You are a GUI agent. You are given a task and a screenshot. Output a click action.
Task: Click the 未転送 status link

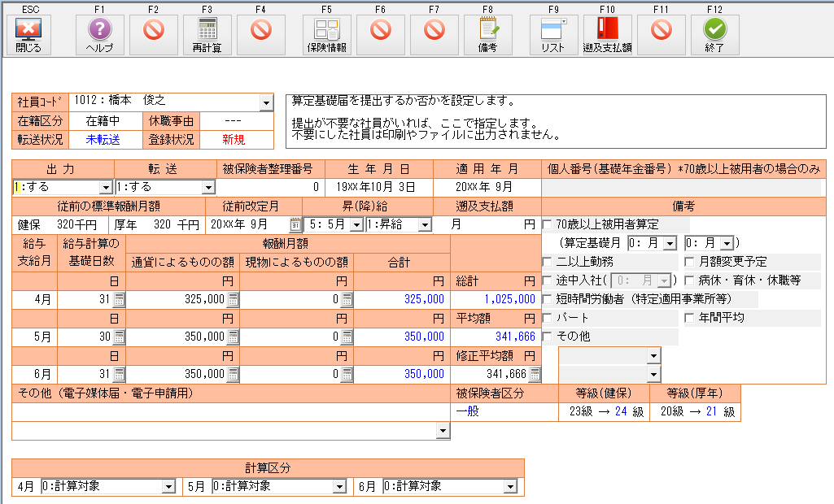[103, 140]
